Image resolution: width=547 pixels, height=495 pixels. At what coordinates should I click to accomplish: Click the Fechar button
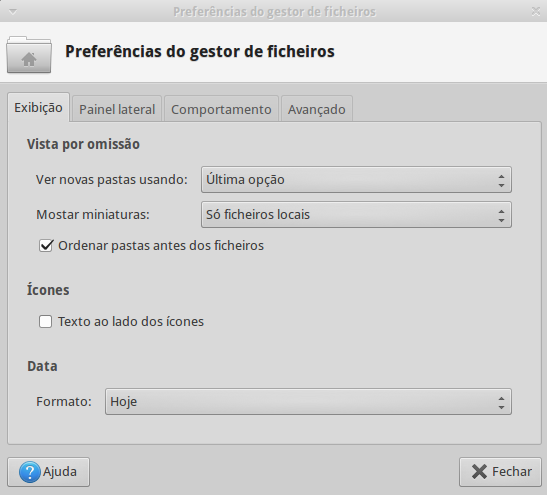coord(500,472)
